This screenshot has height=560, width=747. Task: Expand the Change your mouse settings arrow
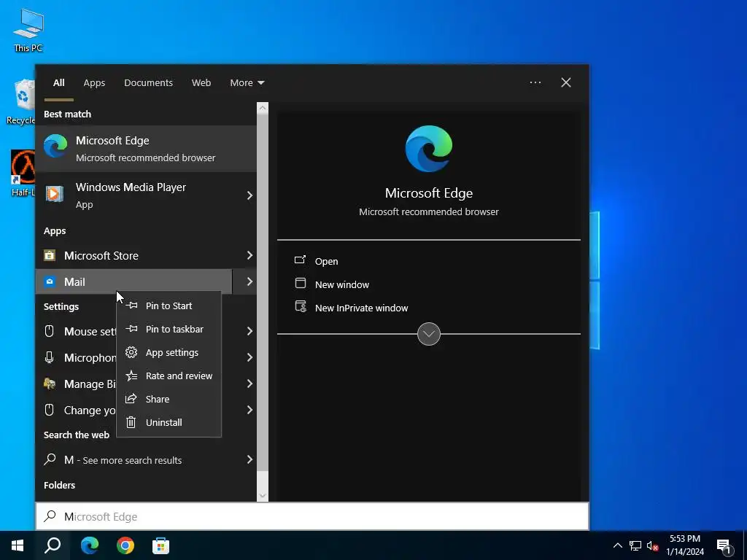[249, 410]
